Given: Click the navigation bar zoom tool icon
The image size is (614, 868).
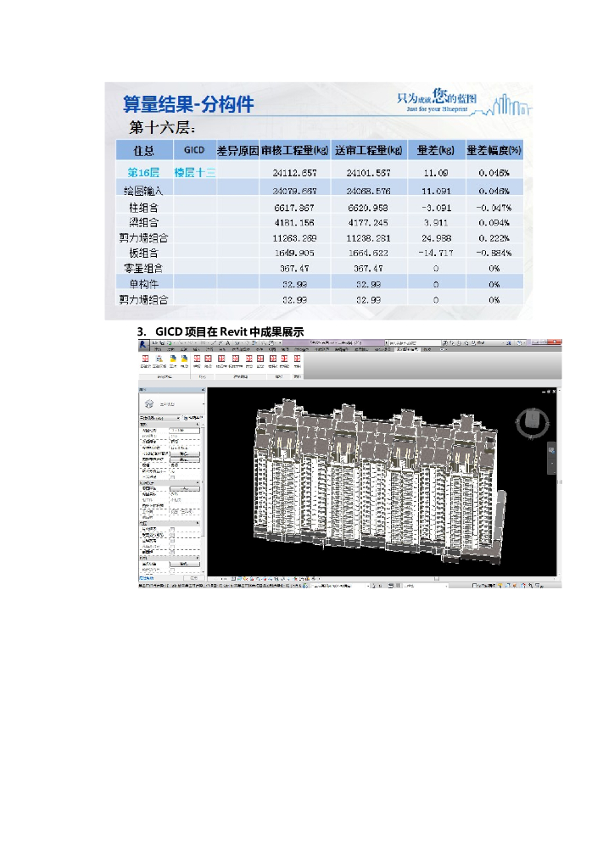Looking at the screenshot, I should [x=551, y=451].
